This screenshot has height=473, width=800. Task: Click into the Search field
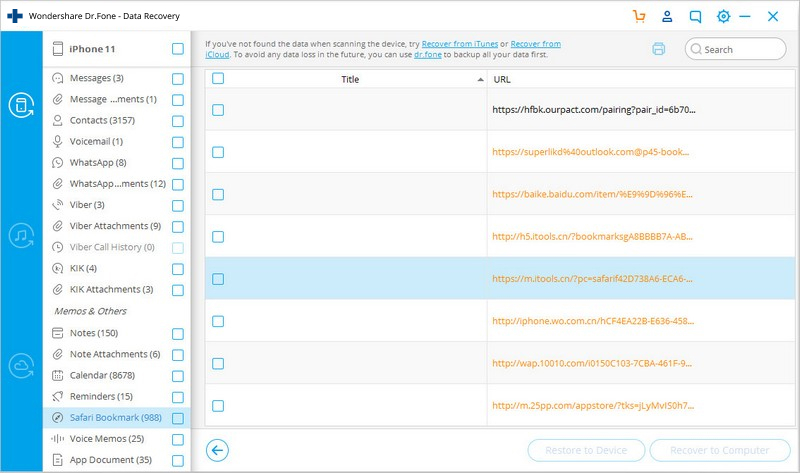point(735,49)
